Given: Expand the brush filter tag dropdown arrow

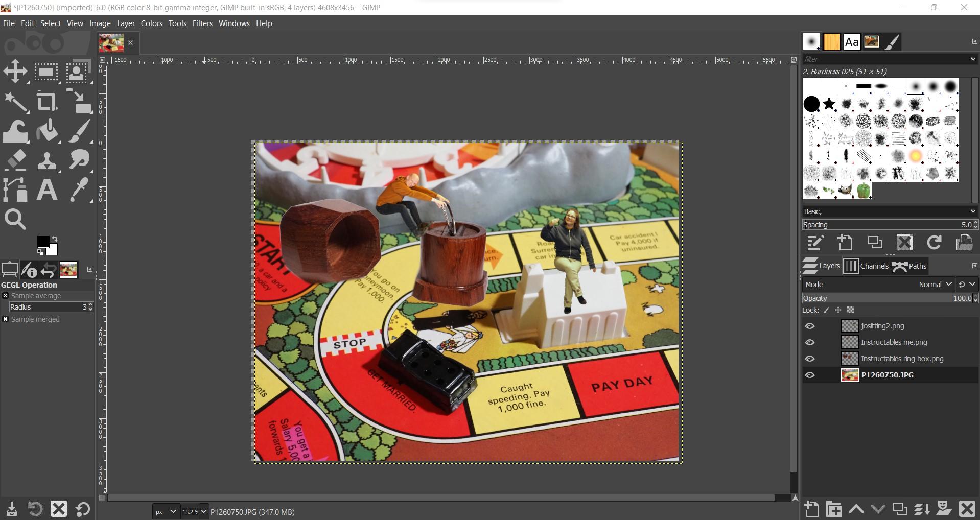Looking at the screenshot, I should tap(973, 59).
